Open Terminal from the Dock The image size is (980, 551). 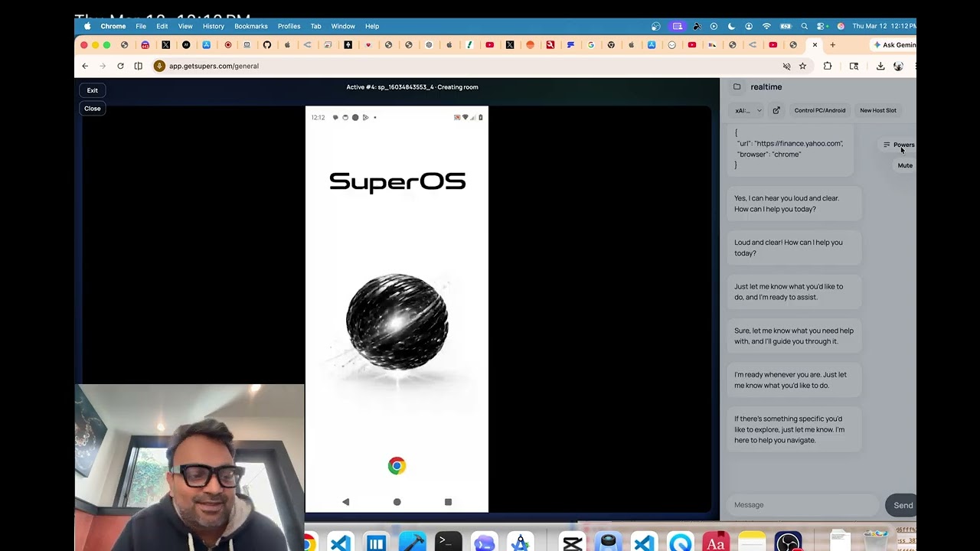click(449, 543)
